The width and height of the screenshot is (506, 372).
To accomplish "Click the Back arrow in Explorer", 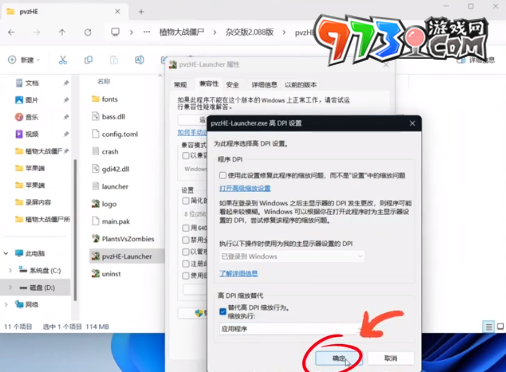I will [x=11, y=32].
